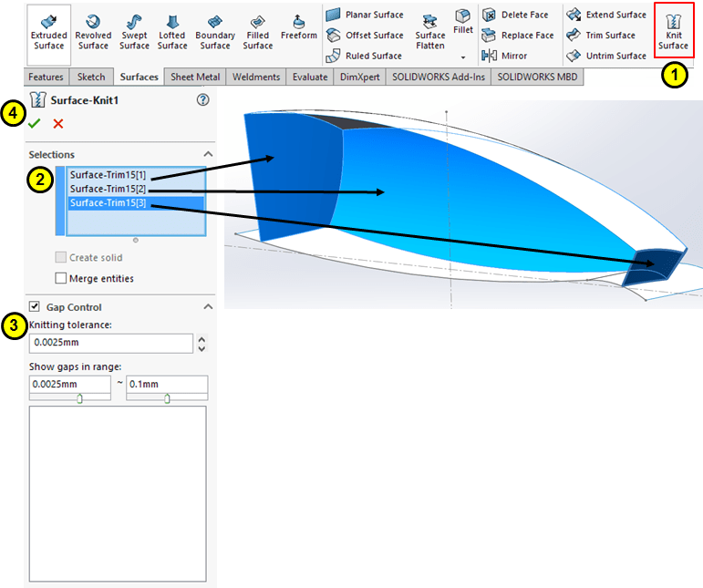Select Surface-Trim15[2] in selection list
This screenshot has width=703, height=588.
pos(108,189)
